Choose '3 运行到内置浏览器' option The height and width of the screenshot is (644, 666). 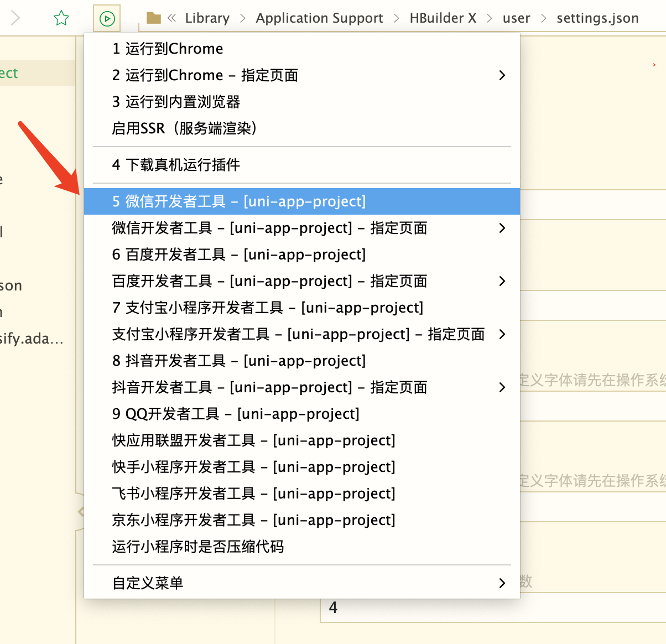302,102
